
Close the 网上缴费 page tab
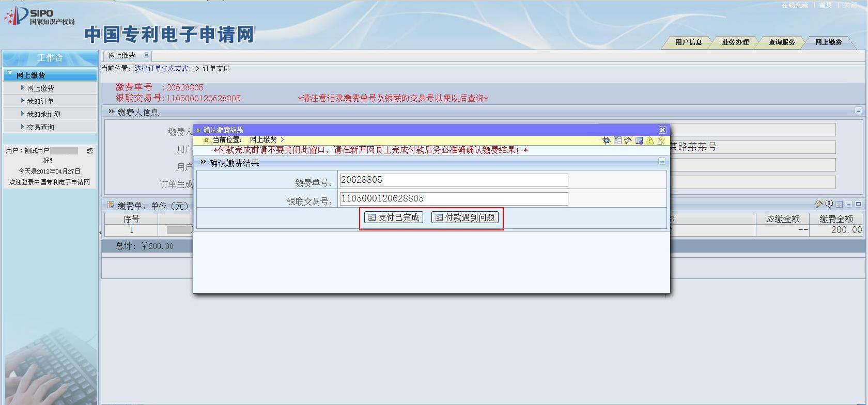click(x=146, y=55)
